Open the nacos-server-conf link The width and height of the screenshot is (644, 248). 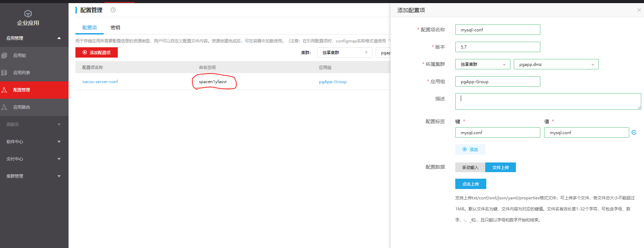pos(100,82)
